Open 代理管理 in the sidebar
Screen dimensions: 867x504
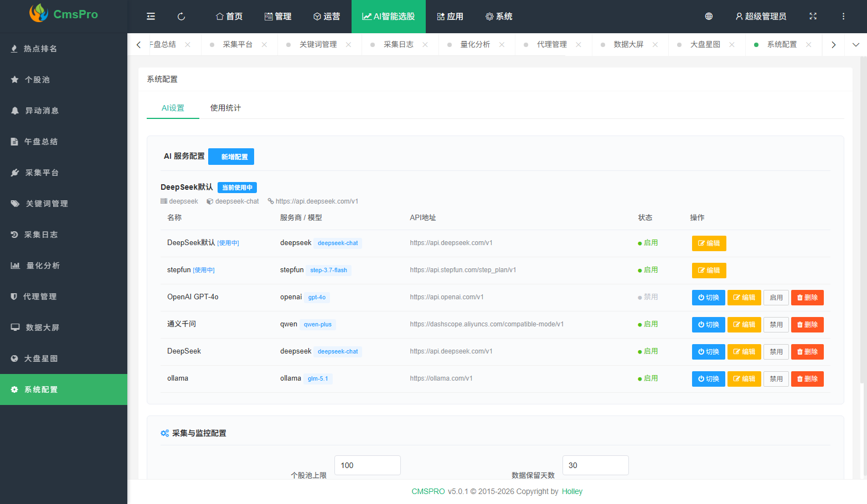(64, 297)
